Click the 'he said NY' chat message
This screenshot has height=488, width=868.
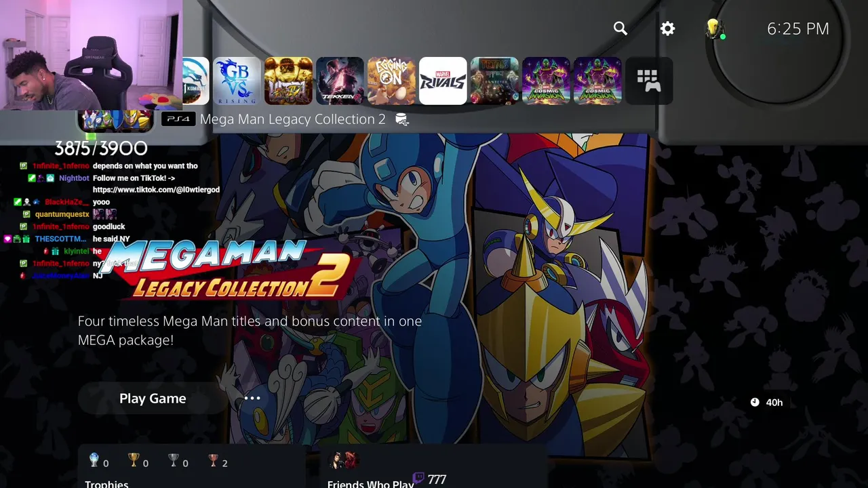pos(111,239)
